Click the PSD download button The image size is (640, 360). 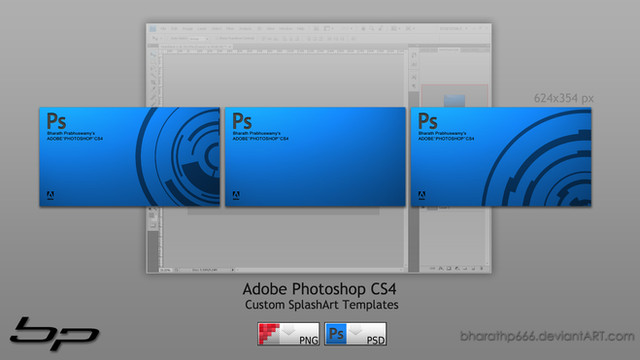pyautogui.click(x=355, y=334)
